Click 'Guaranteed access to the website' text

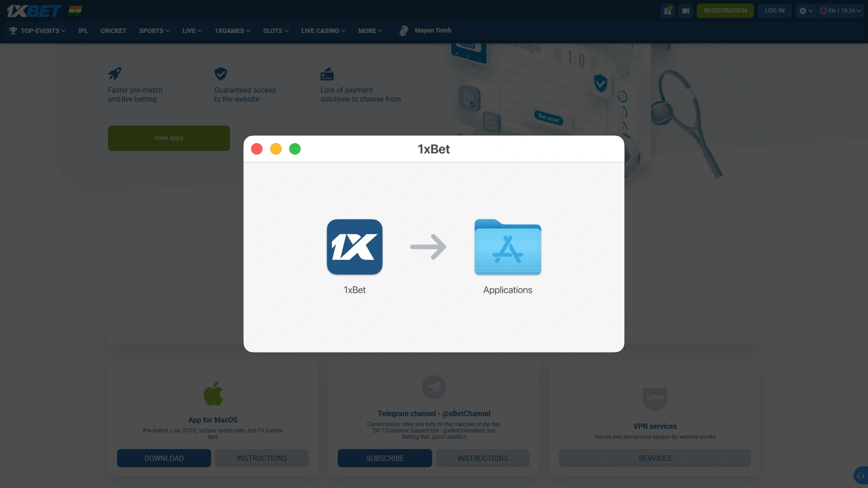(x=245, y=95)
